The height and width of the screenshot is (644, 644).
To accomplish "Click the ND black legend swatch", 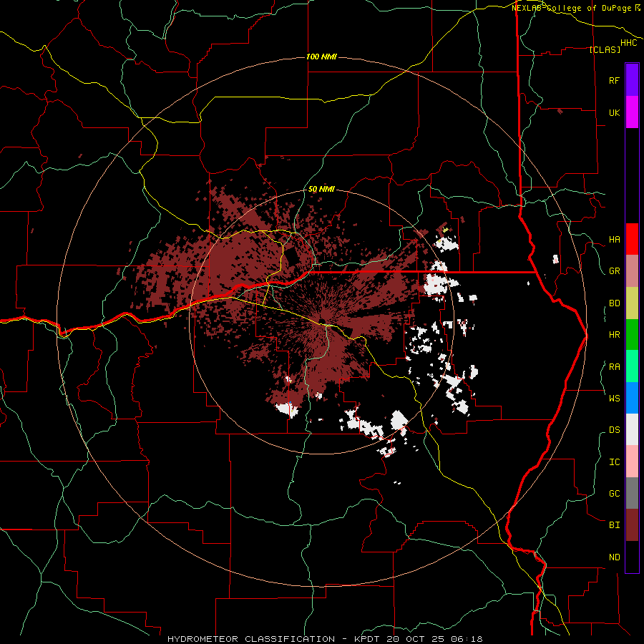I will pyautogui.click(x=632, y=557).
